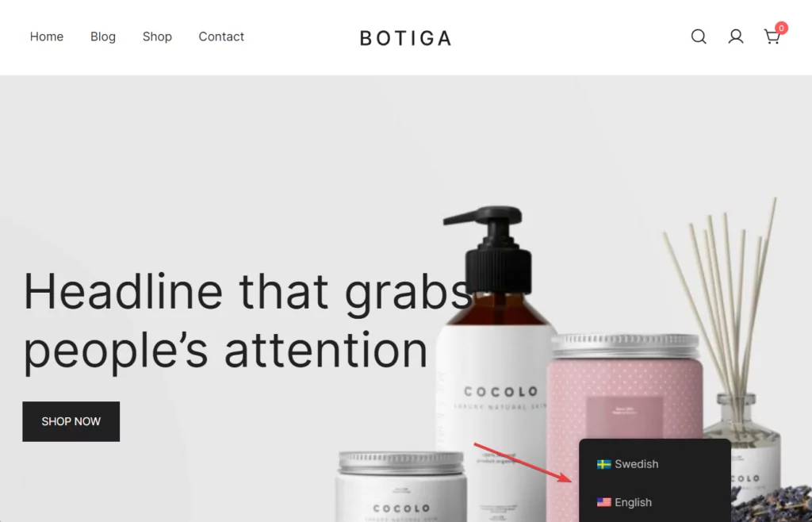Open the Shop menu item
The height and width of the screenshot is (522, 812).
click(157, 36)
